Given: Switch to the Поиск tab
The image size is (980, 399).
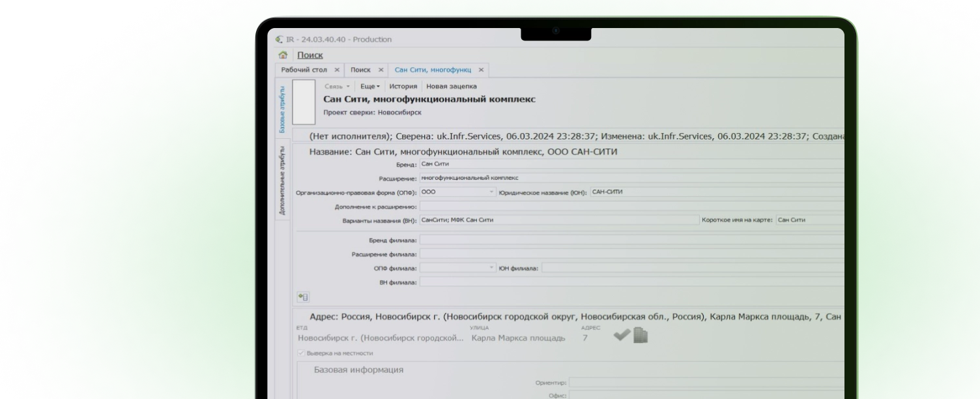Looking at the screenshot, I should (360, 70).
